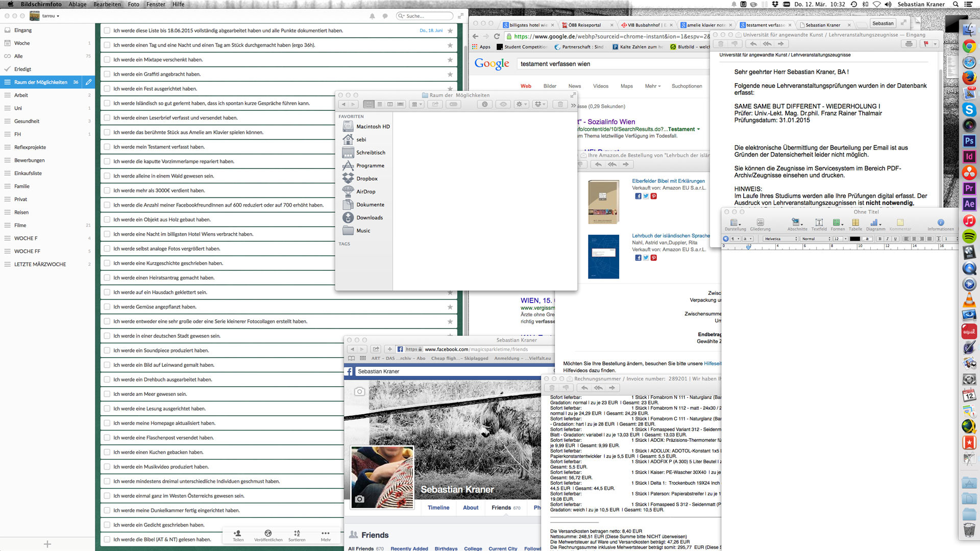Click the Finder Quick Look eye icon
Image resolution: width=980 pixels, height=551 pixels.
tap(503, 104)
